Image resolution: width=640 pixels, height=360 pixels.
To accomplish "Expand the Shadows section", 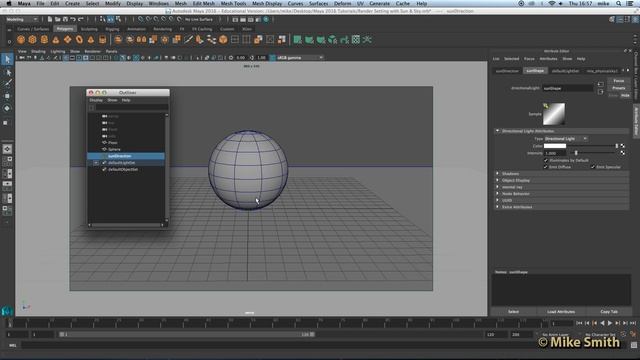I will [x=498, y=173].
